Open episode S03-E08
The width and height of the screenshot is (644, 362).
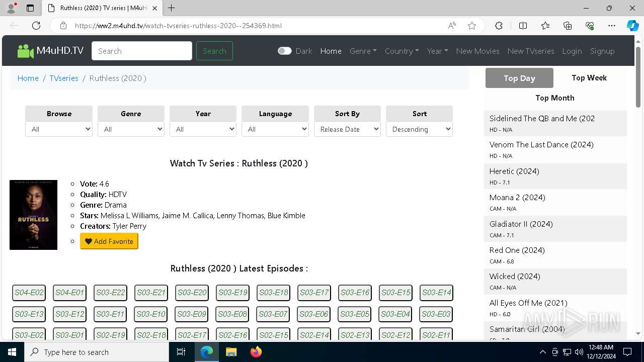(x=233, y=314)
